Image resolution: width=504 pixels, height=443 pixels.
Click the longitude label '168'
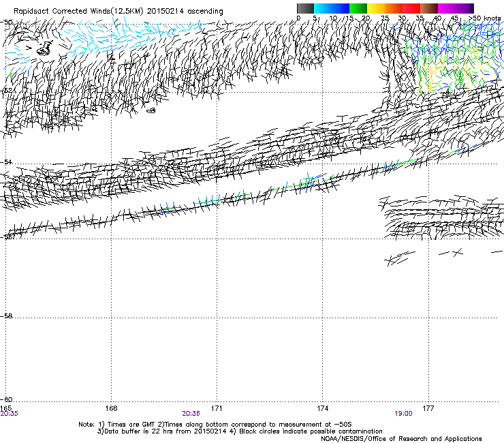pyautogui.click(x=111, y=408)
